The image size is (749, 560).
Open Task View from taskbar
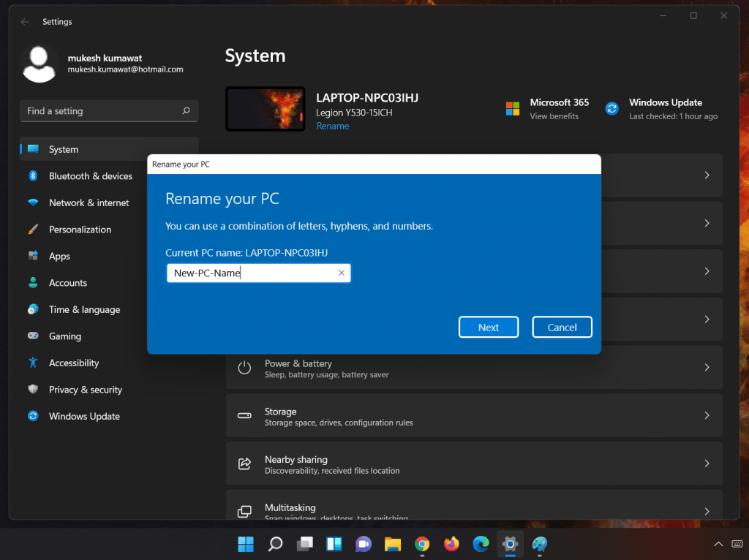[305, 544]
